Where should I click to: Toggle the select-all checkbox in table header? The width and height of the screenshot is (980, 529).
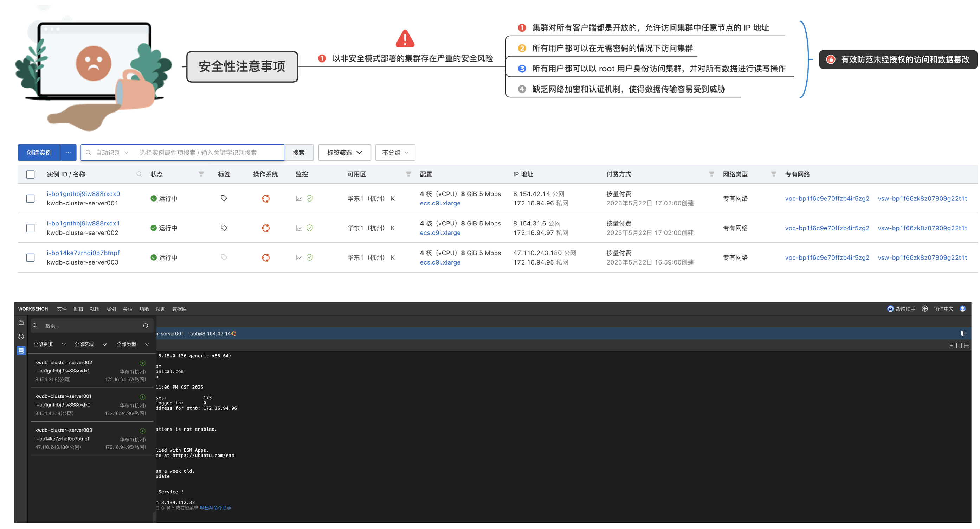[x=31, y=174]
